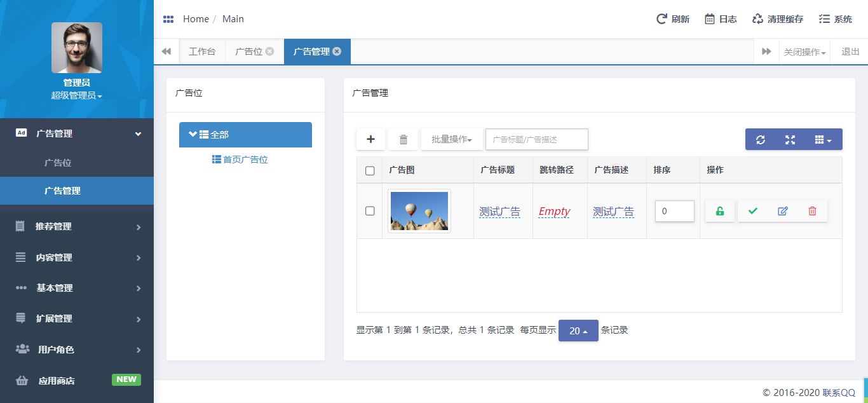Screen dimensions: 868x403
Task: Switch to the 工作台 tab
Action: (202, 51)
